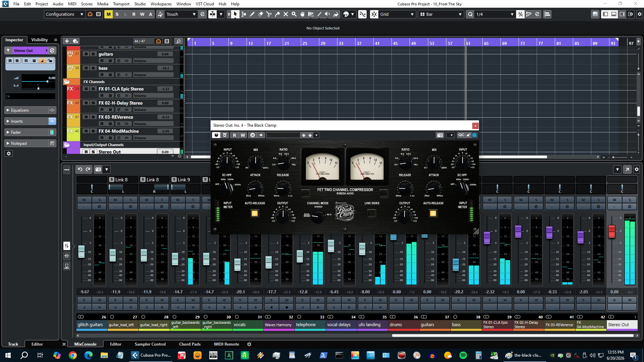
Task: Open Setup Window Layout icon in toolbar
Action: click(631, 14)
